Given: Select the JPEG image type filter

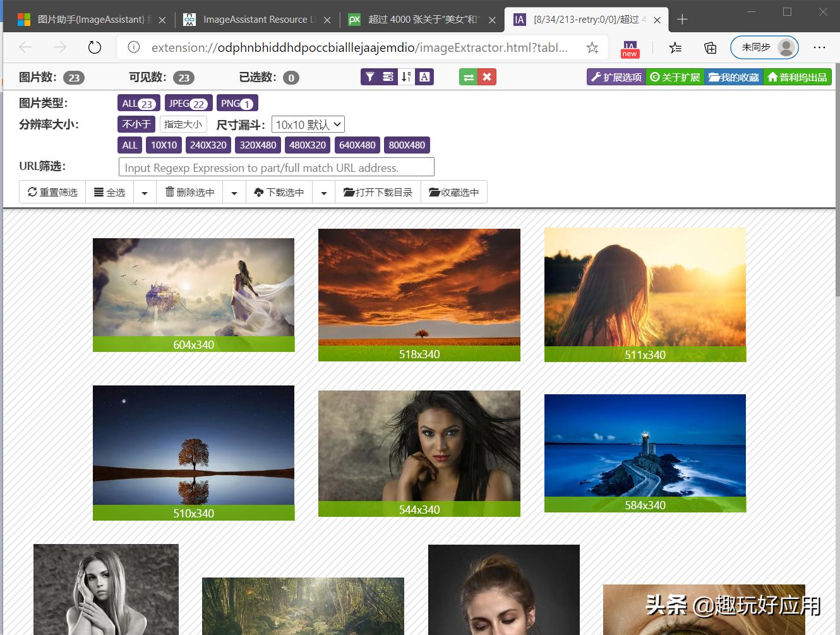Looking at the screenshot, I should pyautogui.click(x=188, y=104).
